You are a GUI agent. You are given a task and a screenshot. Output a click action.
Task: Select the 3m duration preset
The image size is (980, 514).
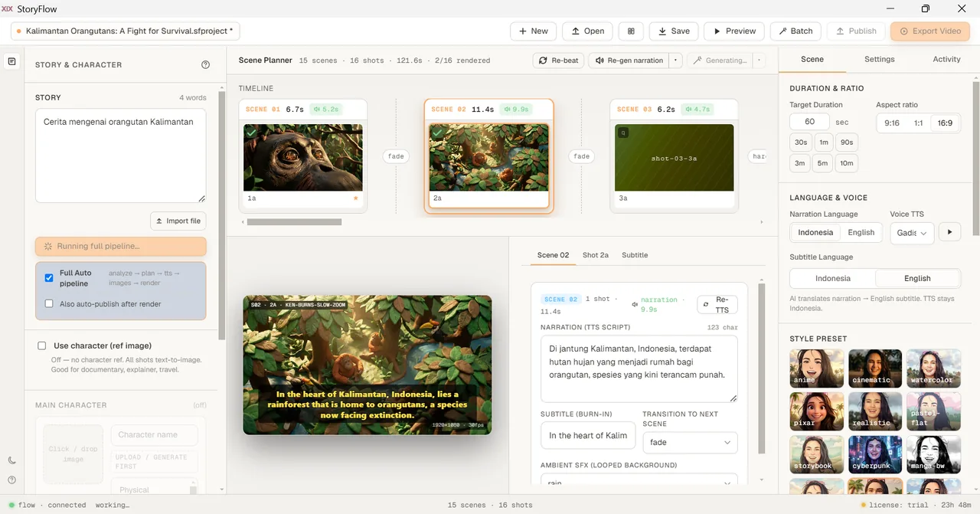(800, 163)
